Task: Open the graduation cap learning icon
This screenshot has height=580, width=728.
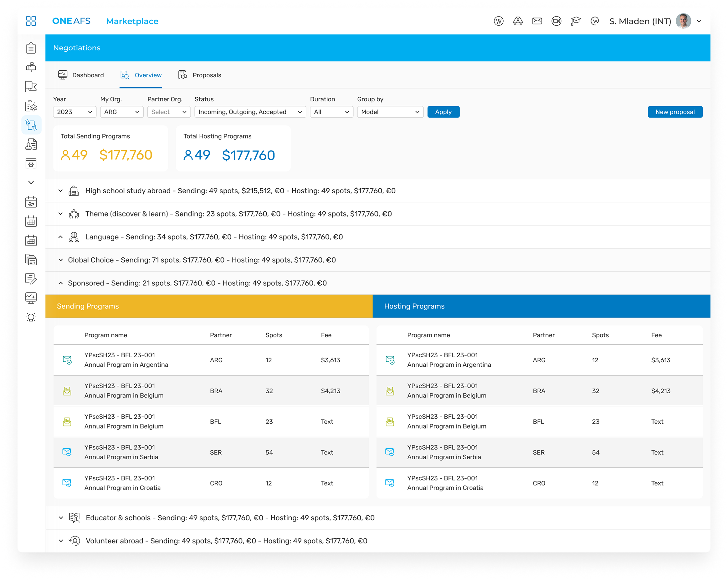Action: point(575,21)
